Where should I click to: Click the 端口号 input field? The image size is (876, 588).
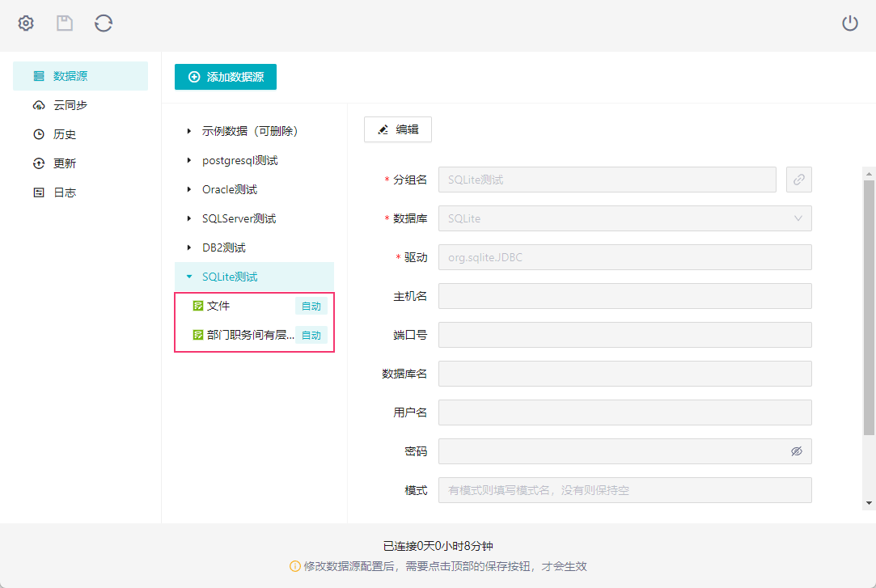[x=624, y=335]
